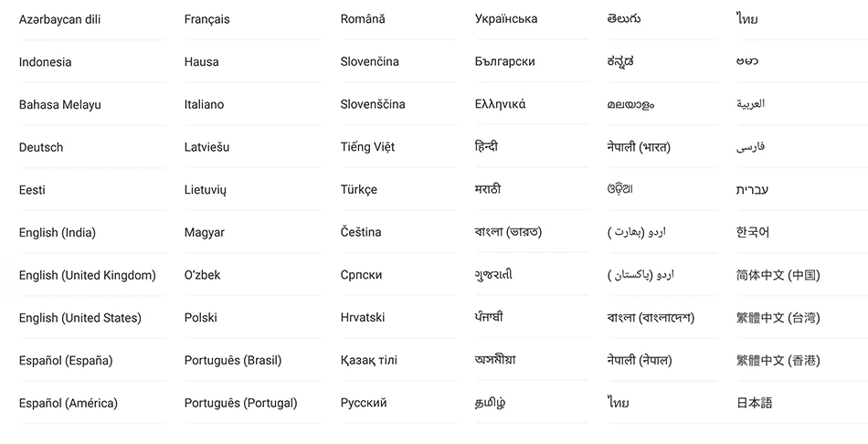868x444 pixels.
Task: Select Azərbaycan dili language
Action: coord(59,19)
